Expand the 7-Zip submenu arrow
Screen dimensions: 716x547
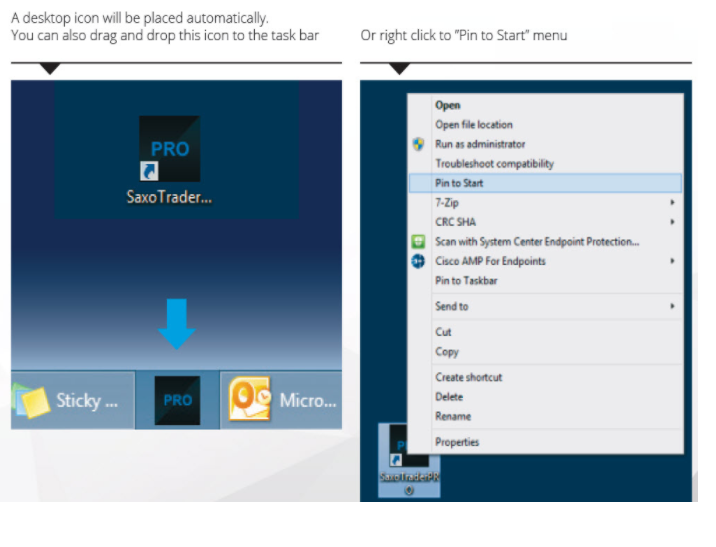click(x=672, y=203)
